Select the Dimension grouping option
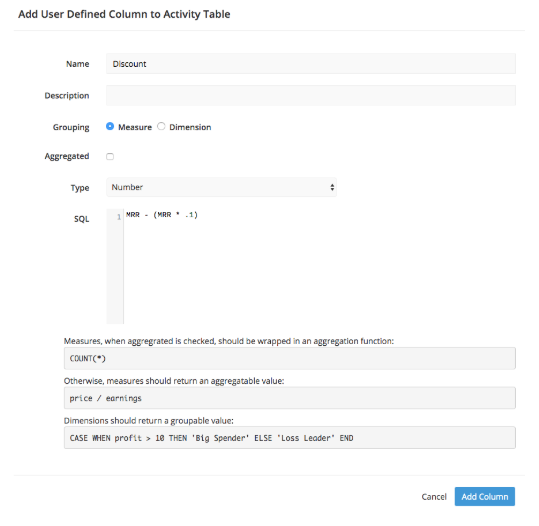The height and width of the screenshot is (526, 539). (161, 127)
